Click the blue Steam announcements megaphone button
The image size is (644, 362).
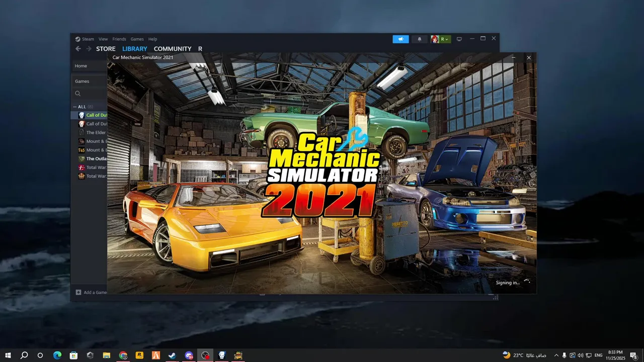(400, 39)
